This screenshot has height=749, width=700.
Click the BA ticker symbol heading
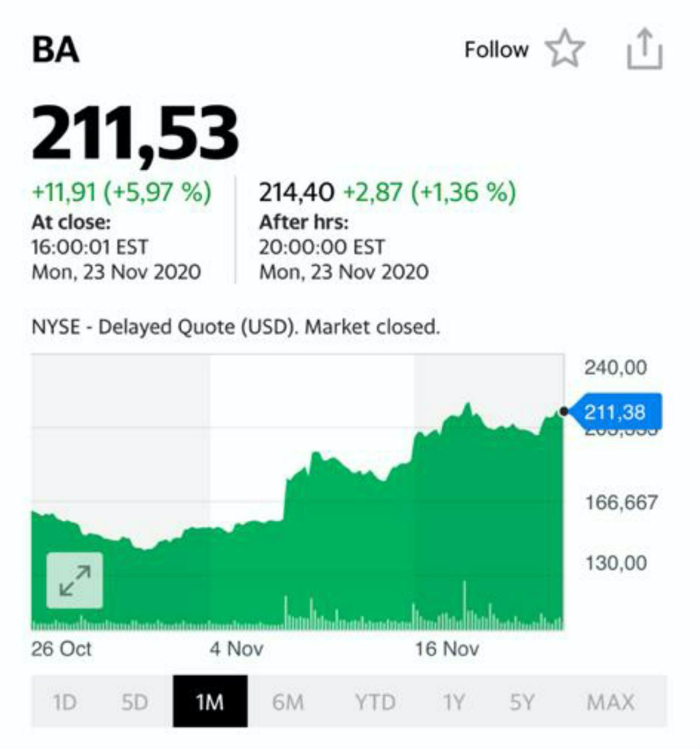tap(56, 50)
